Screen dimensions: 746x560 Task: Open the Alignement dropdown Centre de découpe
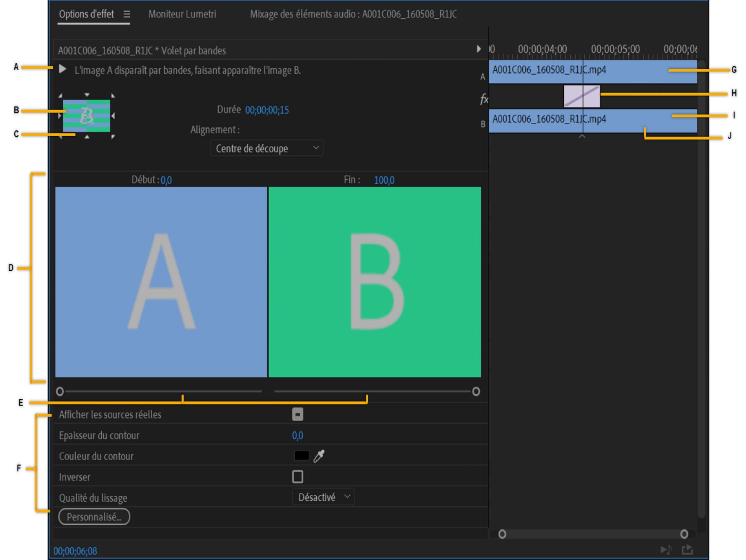tap(267, 148)
